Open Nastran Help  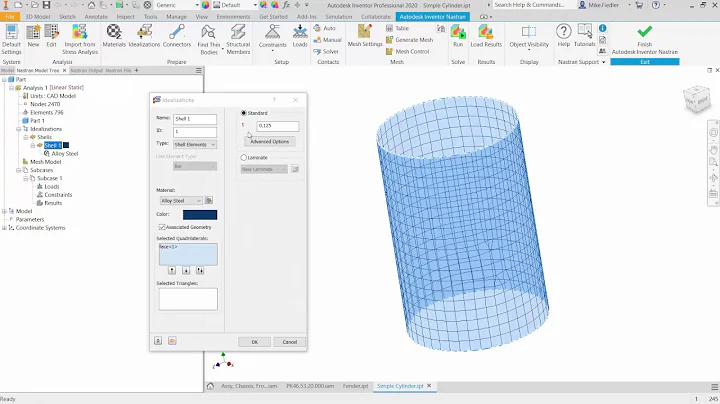[x=563, y=36]
